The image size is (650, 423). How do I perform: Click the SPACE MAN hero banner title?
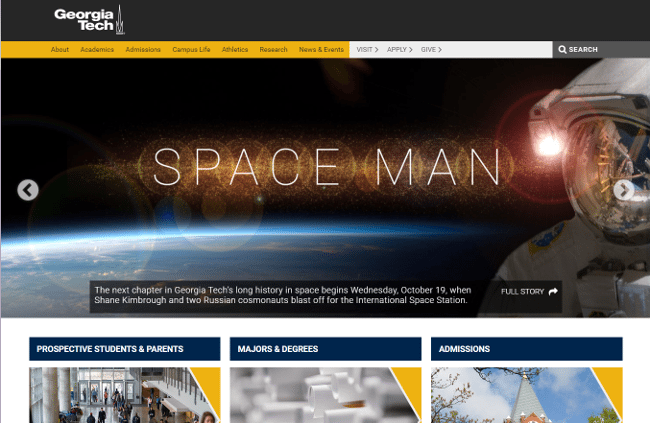(326, 167)
